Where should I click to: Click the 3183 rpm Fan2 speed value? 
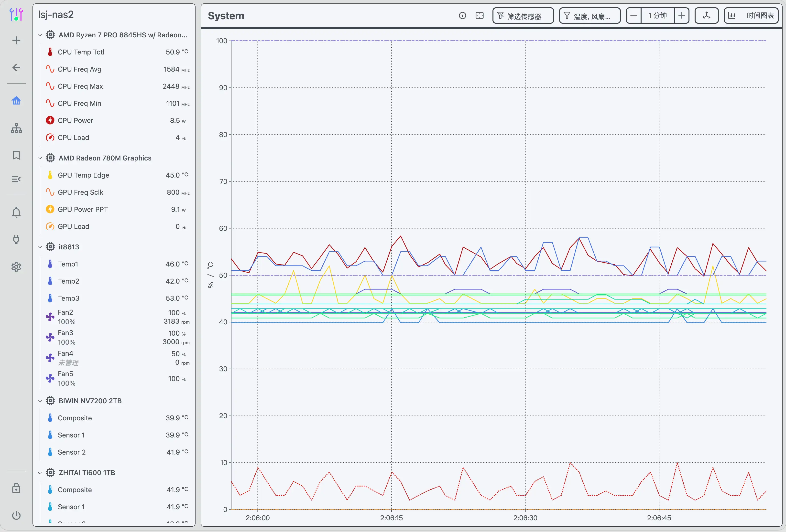coord(176,321)
